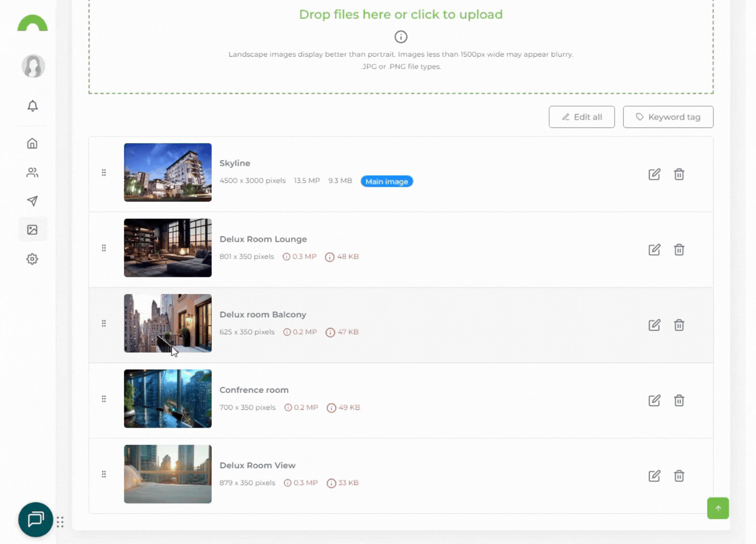Image resolution: width=756 pixels, height=544 pixels.
Task: Open the users section in the sidebar
Action: (x=32, y=172)
